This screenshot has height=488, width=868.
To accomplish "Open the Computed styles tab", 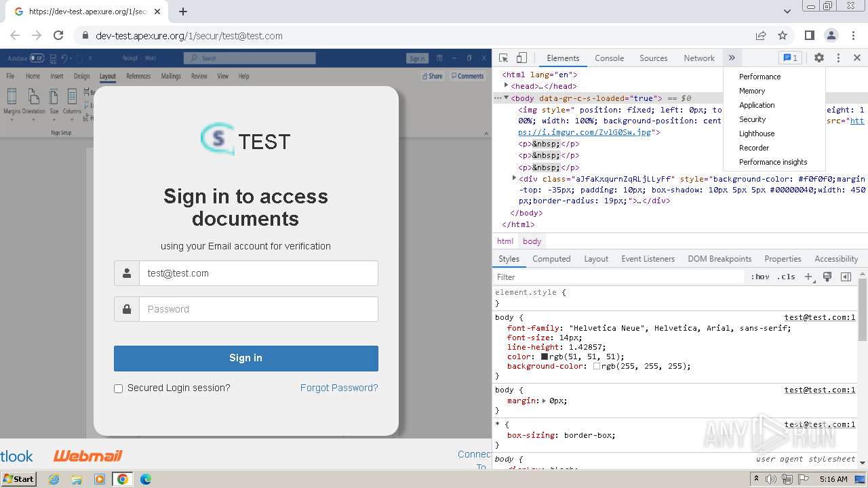I will click(551, 259).
